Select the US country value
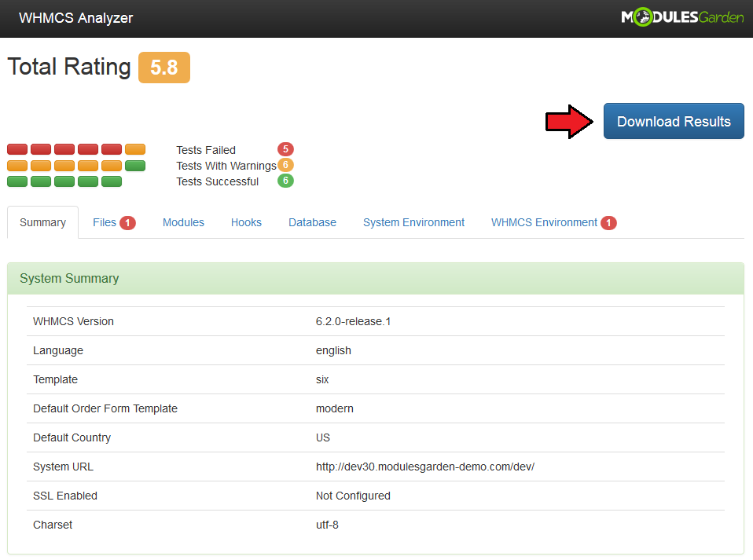 [323, 437]
